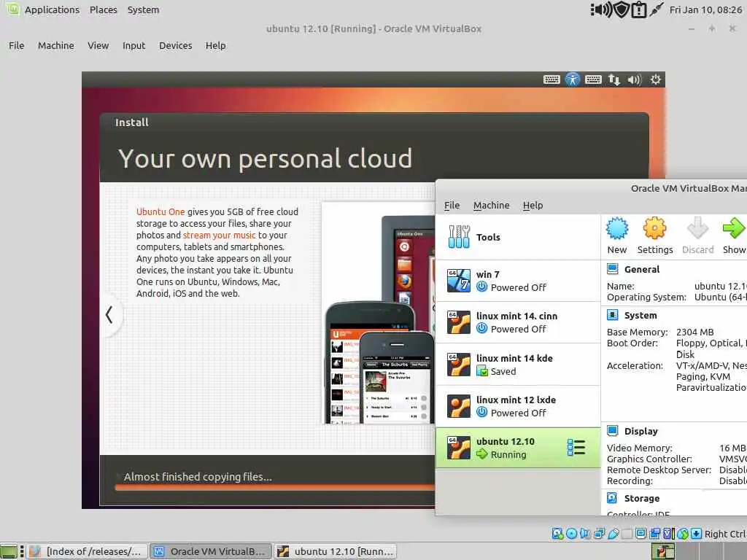The height and width of the screenshot is (560, 747).
Task: Click the workspace switcher thumbnail on taskbar
Action: [663, 551]
